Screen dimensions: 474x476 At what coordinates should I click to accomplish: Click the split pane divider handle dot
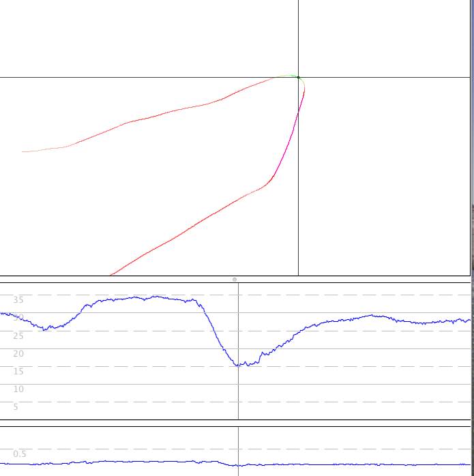click(x=235, y=279)
